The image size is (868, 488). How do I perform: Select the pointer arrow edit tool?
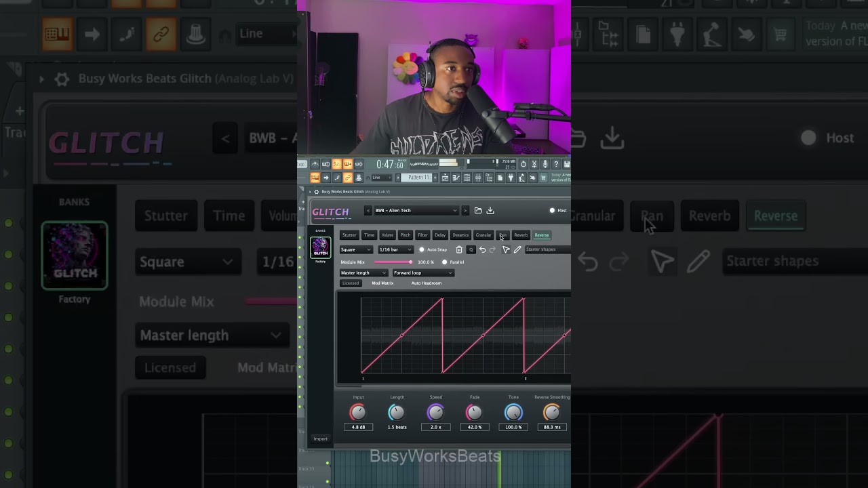click(506, 249)
